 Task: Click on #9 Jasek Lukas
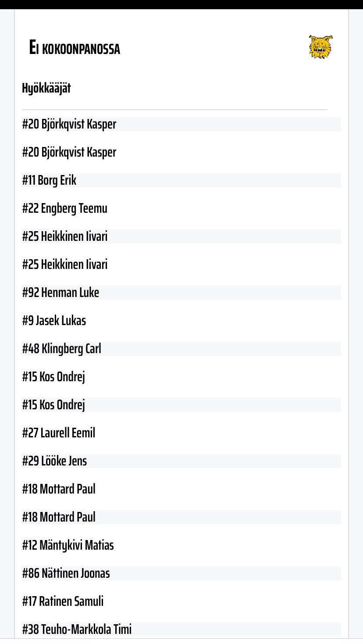pyautogui.click(x=54, y=321)
